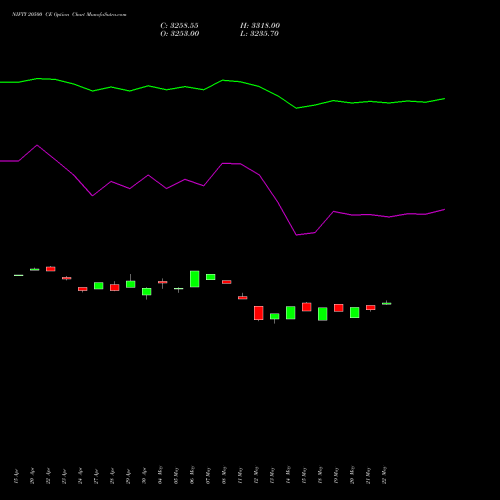Select the red candle for 15 May

point(307,307)
